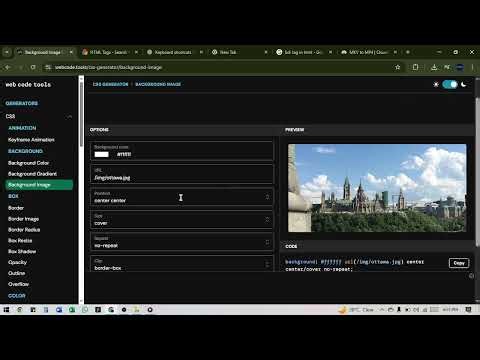Click the BACKGROUND category heading
The height and width of the screenshot is (360, 480).
(x=25, y=151)
